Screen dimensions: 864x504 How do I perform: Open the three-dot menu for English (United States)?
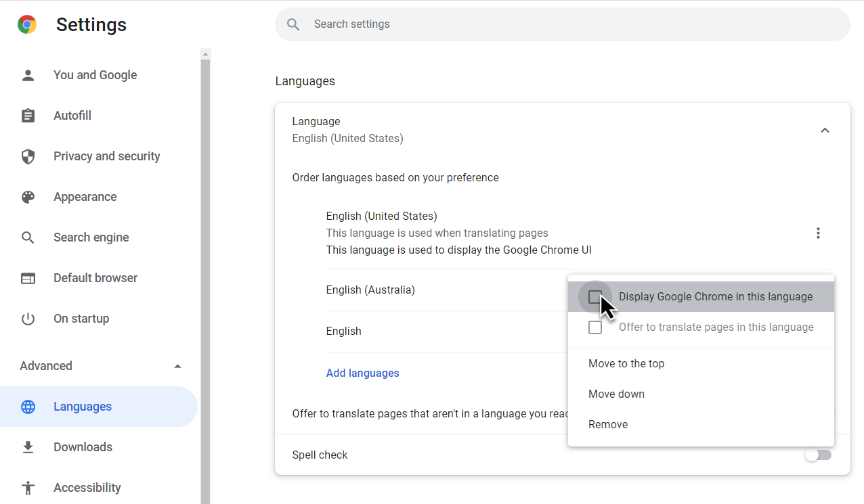coord(818,233)
